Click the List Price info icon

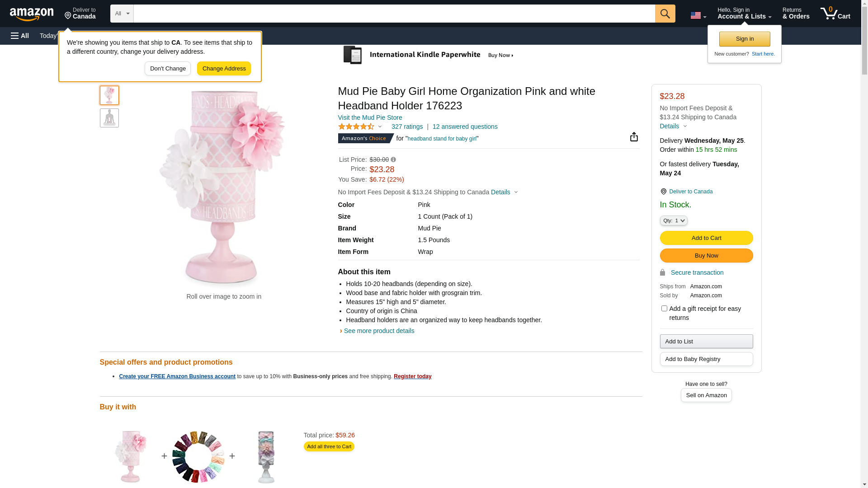[x=393, y=160]
